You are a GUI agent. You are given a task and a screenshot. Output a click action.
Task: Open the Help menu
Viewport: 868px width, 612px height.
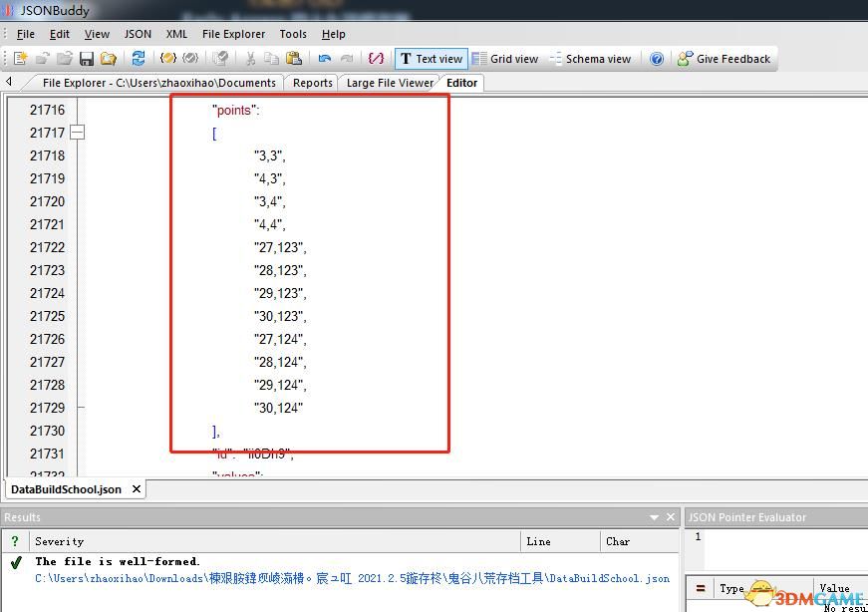coord(333,34)
